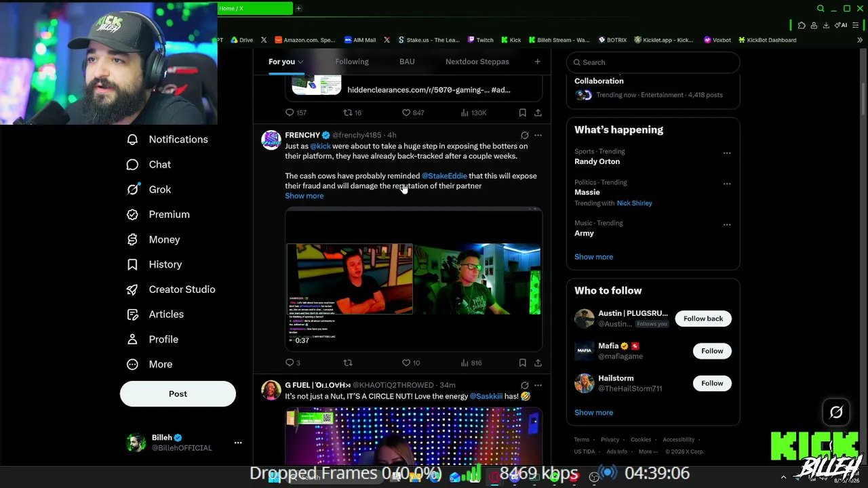Image resolution: width=868 pixels, height=488 pixels.
Task: Select the Home / X browser tab
Action: point(255,9)
